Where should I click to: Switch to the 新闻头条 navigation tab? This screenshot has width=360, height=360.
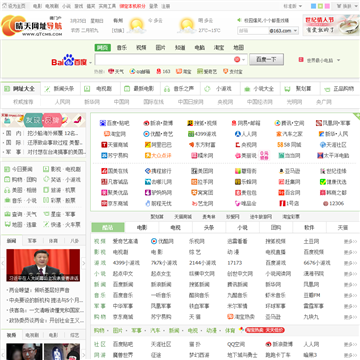tap(60, 89)
